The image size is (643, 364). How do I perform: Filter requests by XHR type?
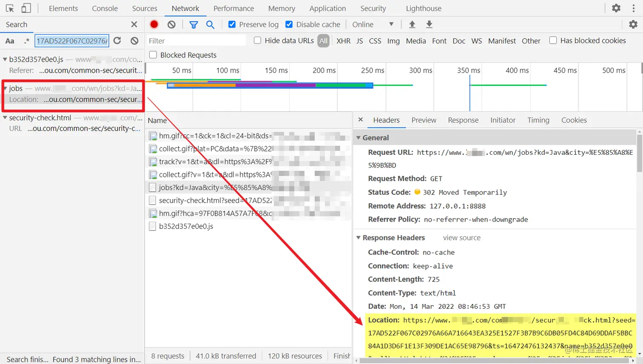coord(344,41)
